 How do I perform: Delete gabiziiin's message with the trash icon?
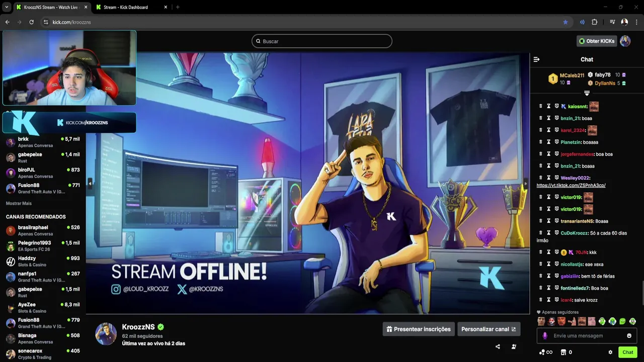point(541,277)
